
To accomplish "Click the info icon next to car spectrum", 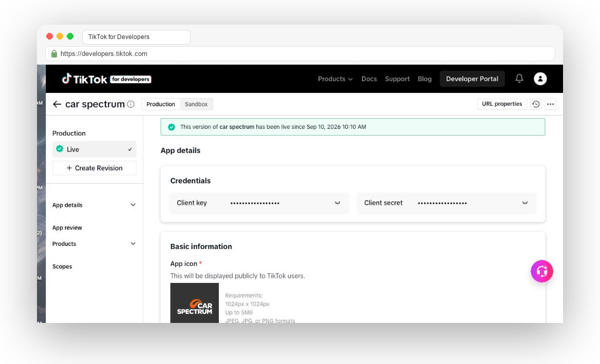I will tap(131, 104).
